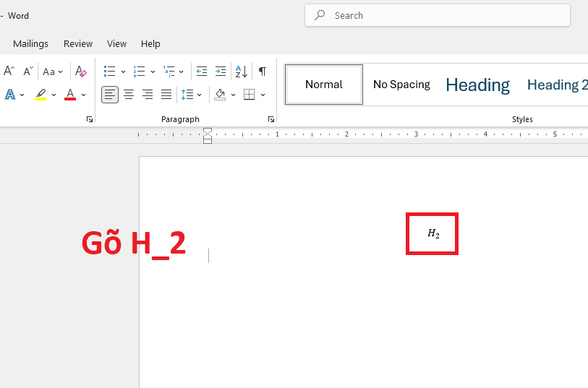Apply yellow text highlight color
The height and width of the screenshot is (388, 588).
tap(41, 95)
